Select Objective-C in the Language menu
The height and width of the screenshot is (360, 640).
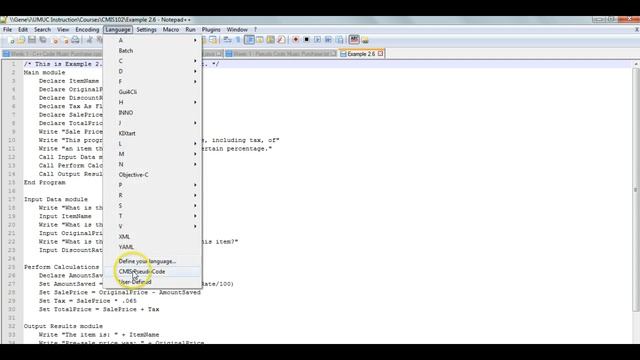point(152,175)
